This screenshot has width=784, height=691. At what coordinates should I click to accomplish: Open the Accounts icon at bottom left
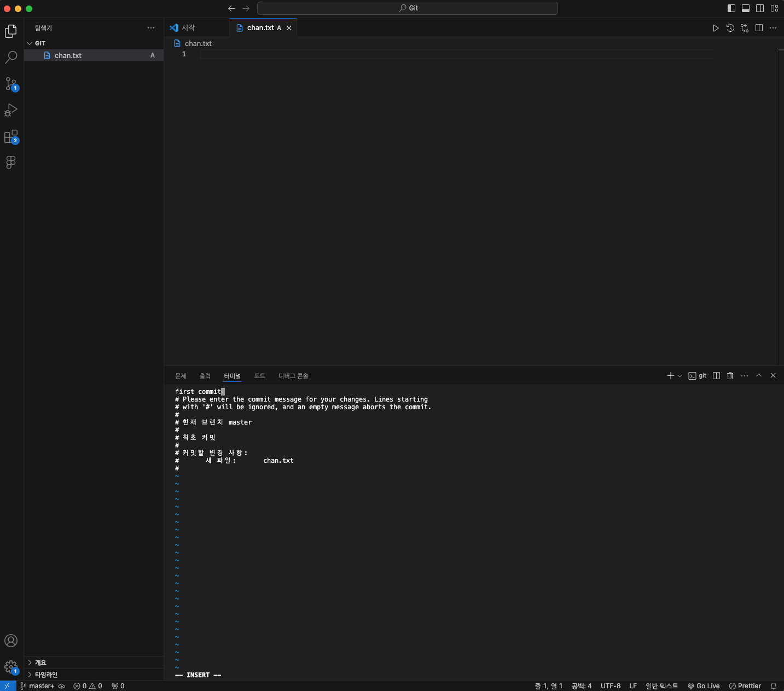pyautogui.click(x=11, y=641)
